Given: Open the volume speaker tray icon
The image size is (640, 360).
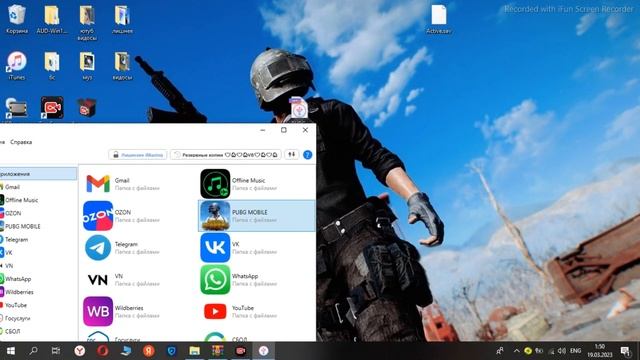Looking at the screenshot, I should [x=562, y=351].
